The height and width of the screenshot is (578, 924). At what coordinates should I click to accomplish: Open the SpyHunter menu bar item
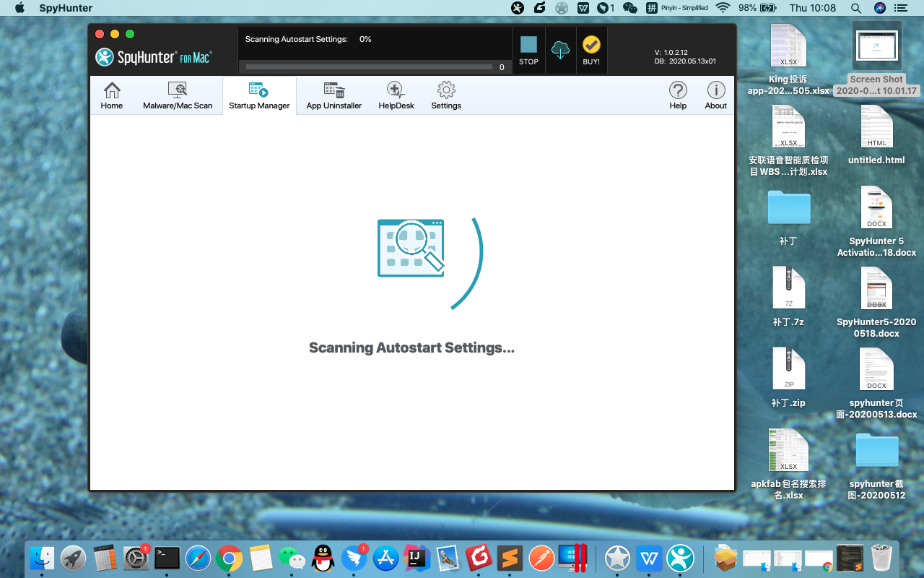66,8
